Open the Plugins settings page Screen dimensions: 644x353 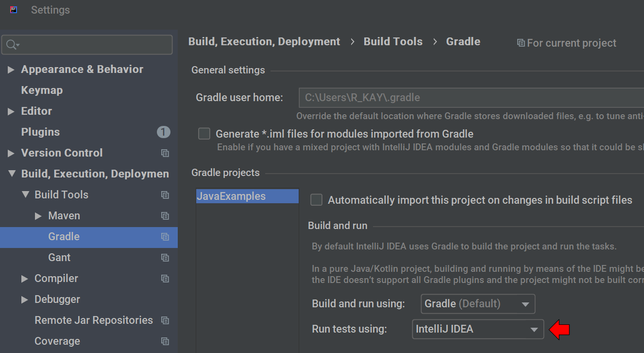pos(40,132)
